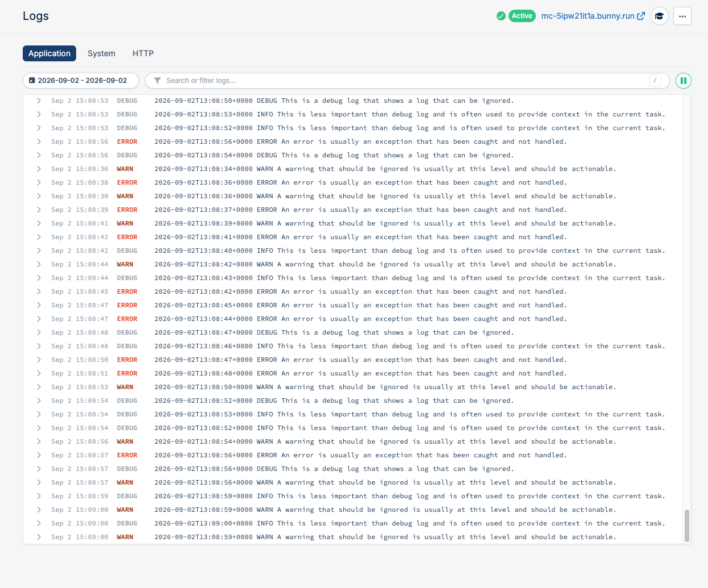Viewport: 708px width, 588px height.
Task: Expand the 15:08:44 DEBUG log row
Action: (39, 278)
